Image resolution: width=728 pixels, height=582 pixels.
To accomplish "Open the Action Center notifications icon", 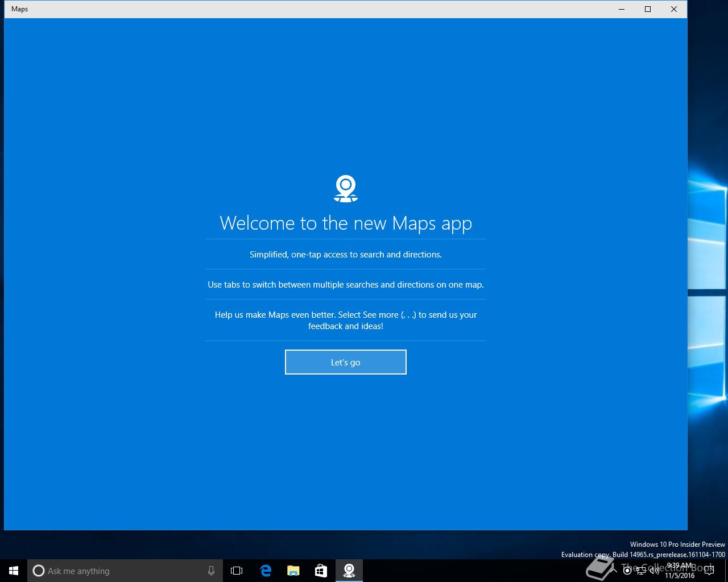I will [x=709, y=571].
